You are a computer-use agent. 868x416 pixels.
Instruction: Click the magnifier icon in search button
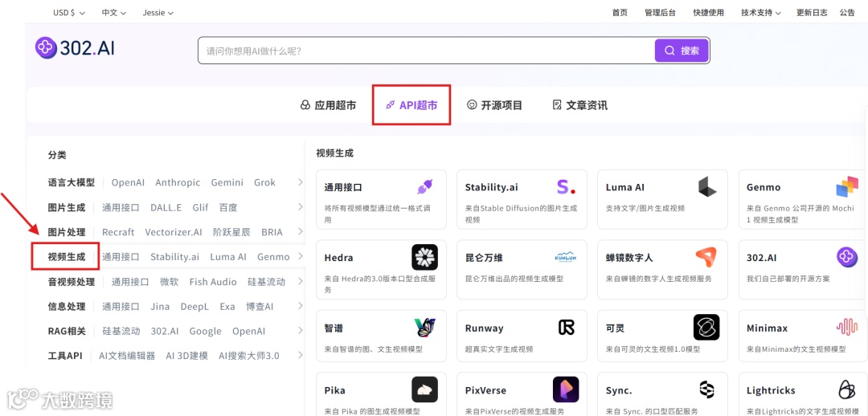pyautogui.click(x=669, y=51)
